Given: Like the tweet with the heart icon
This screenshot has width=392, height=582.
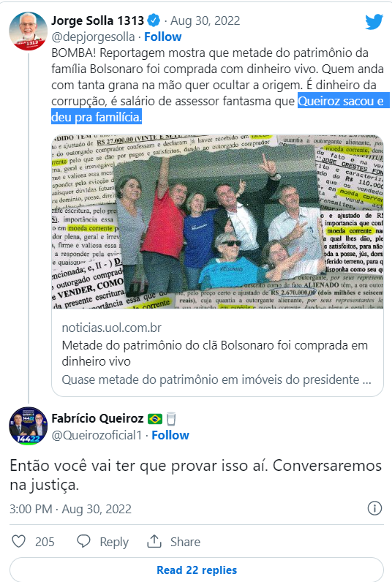Looking at the screenshot, I should click(18, 541).
